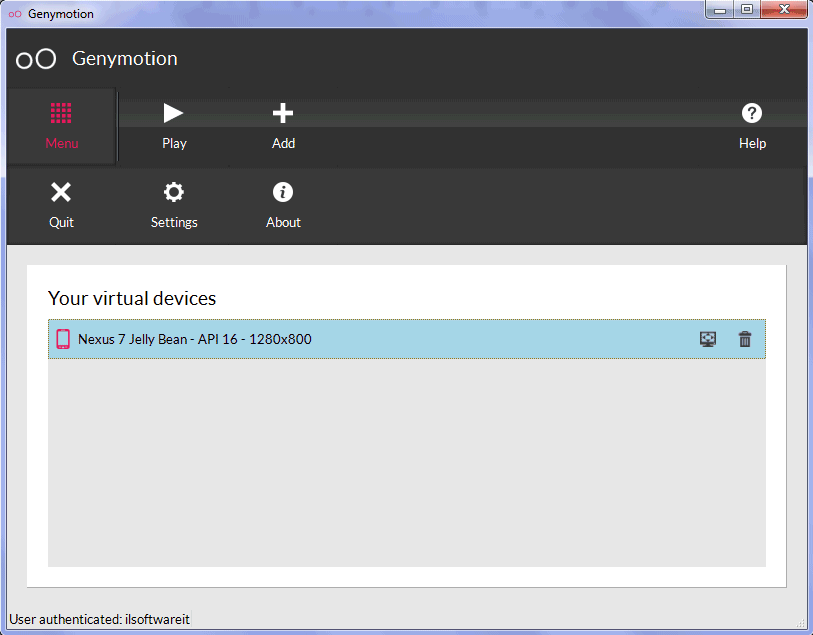813x635 pixels.
Task: Open the Help question mark icon
Action: click(x=752, y=113)
